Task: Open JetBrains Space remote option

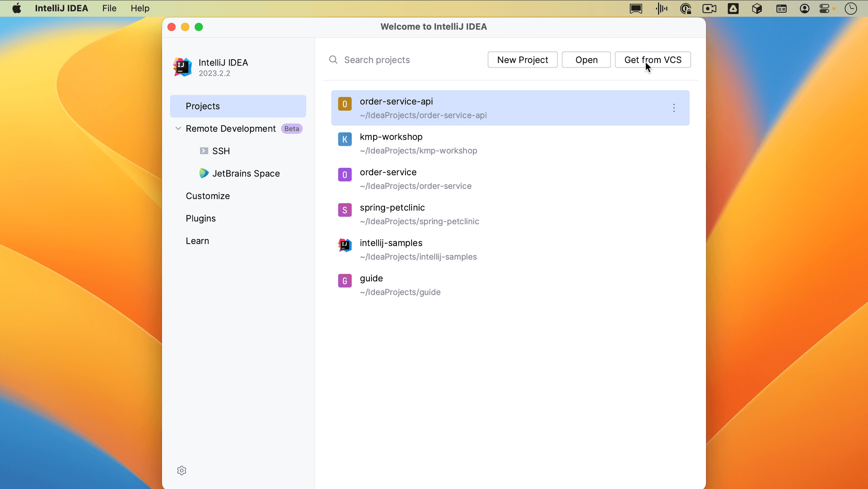Action: point(245,173)
